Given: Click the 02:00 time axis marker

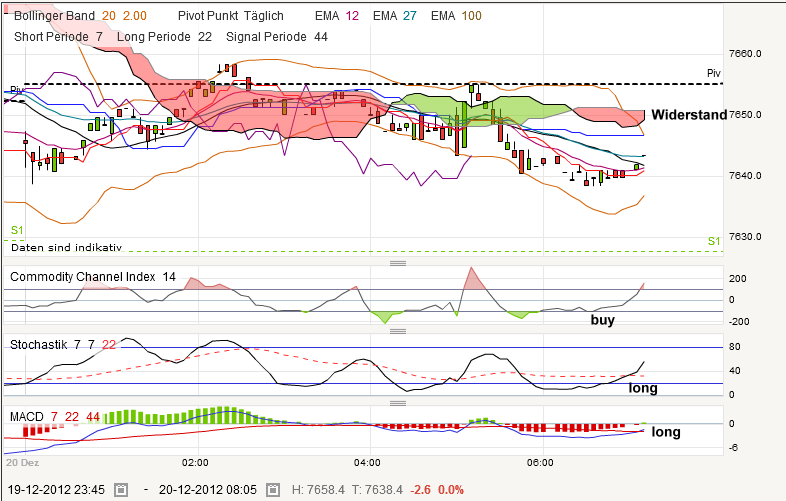Looking at the screenshot, I should (x=195, y=462).
